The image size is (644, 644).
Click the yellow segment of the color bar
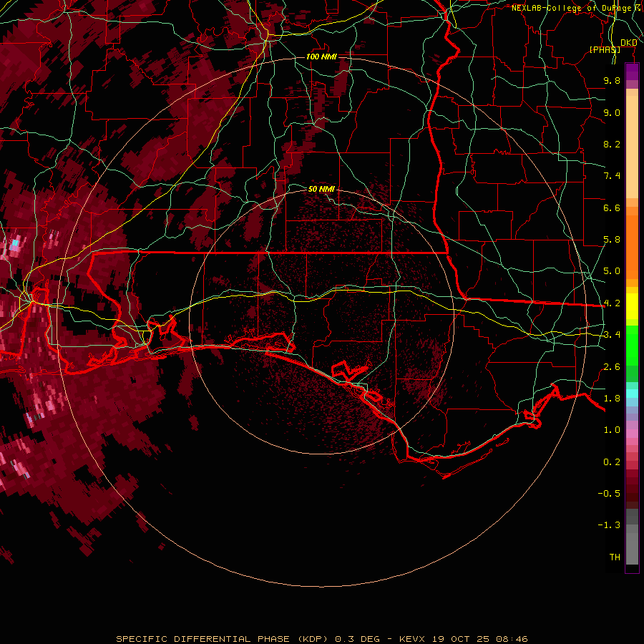coord(632,306)
